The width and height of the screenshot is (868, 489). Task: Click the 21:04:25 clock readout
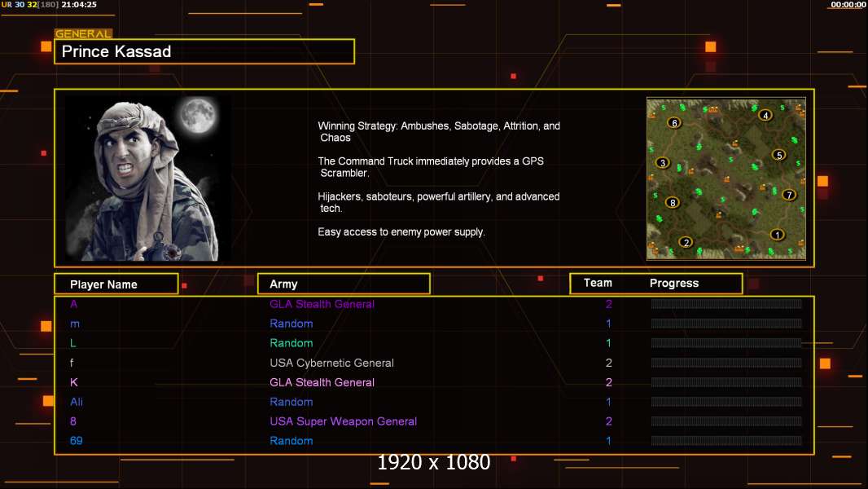pos(79,4)
